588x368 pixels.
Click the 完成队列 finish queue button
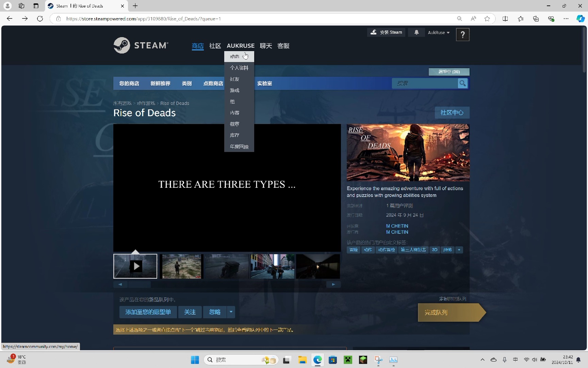451,312
